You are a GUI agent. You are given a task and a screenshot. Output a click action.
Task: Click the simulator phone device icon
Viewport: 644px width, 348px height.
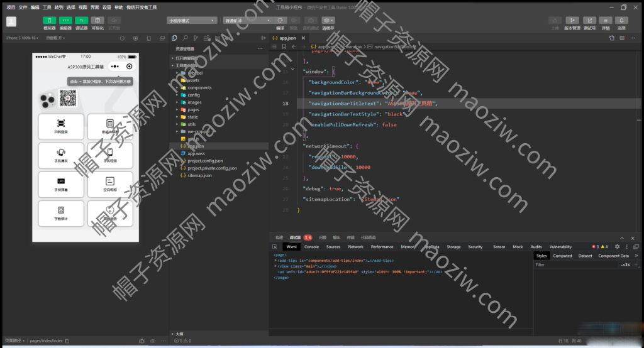pos(148,38)
